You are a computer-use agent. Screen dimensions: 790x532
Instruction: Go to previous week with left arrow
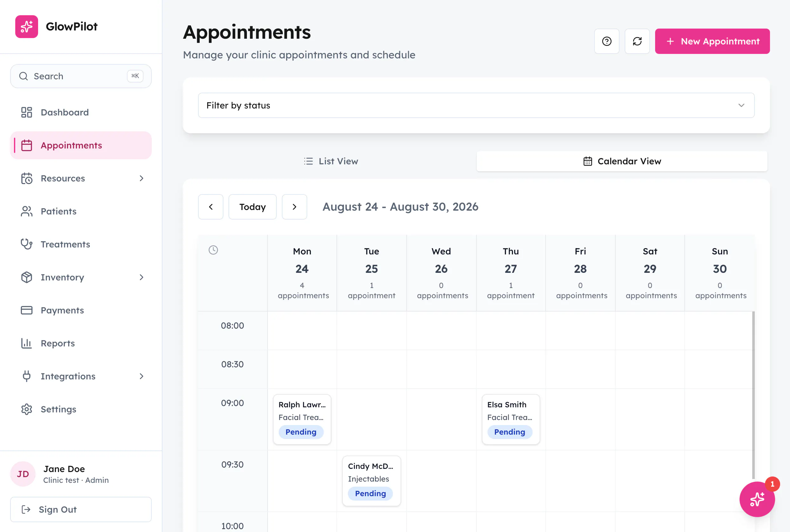coord(211,207)
